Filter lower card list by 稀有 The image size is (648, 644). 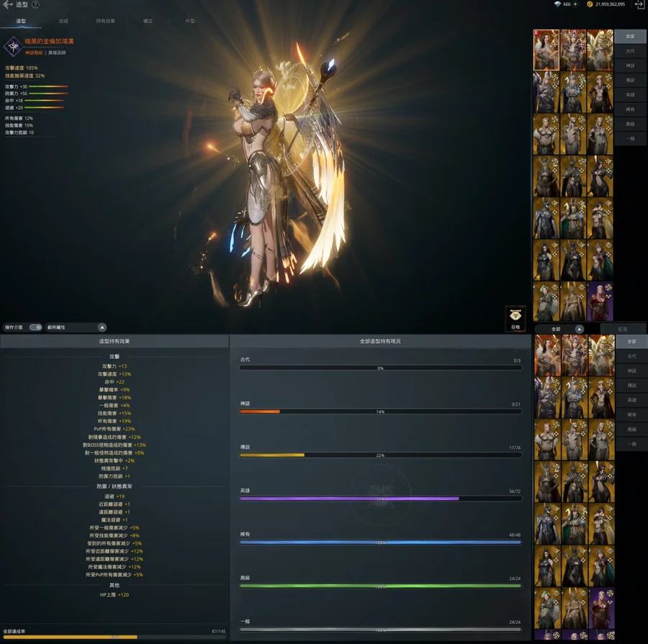[632, 414]
